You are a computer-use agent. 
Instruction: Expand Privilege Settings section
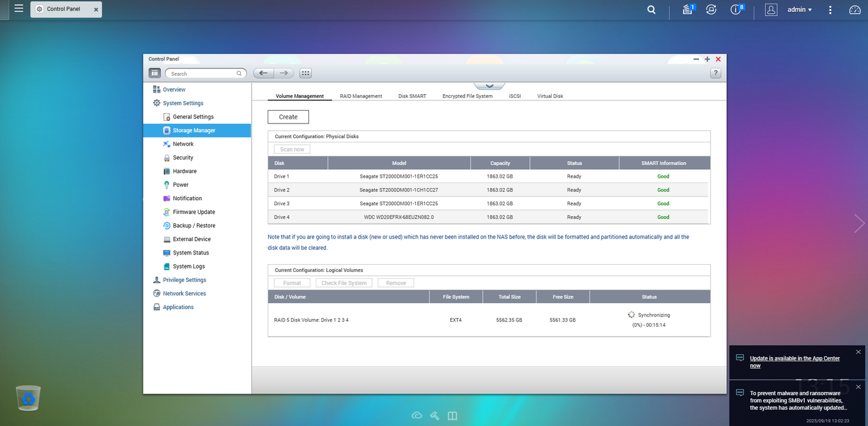point(184,280)
